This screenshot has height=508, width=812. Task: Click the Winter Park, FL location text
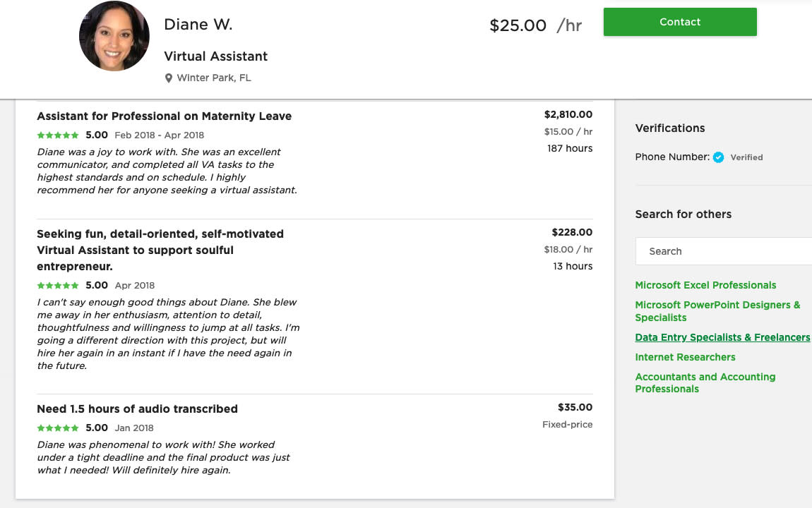pos(214,78)
